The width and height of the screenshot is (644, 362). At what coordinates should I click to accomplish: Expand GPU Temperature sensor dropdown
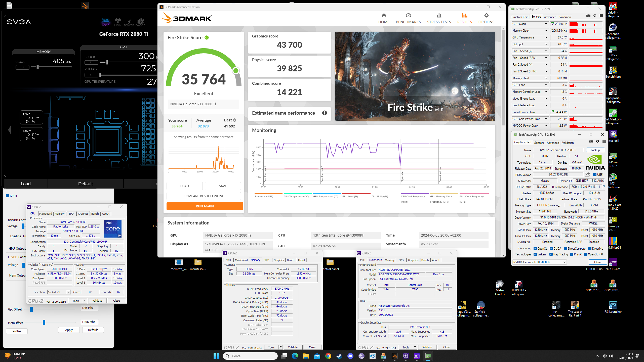click(546, 37)
